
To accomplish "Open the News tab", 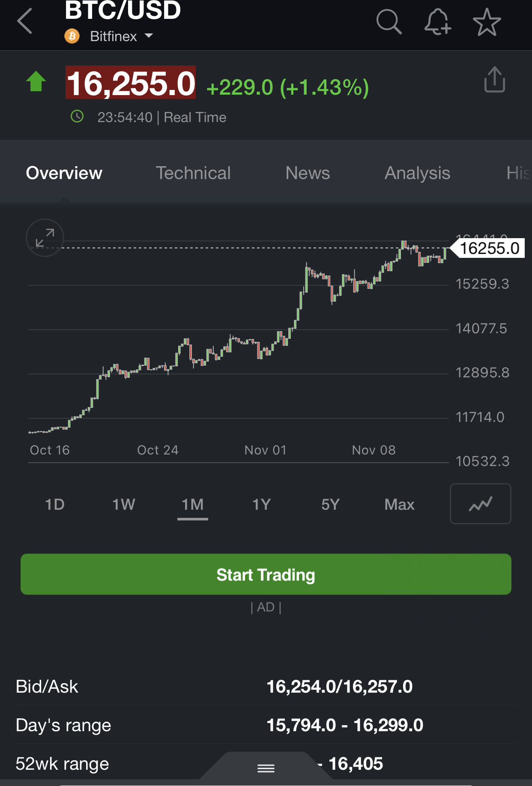I will [308, 173].
